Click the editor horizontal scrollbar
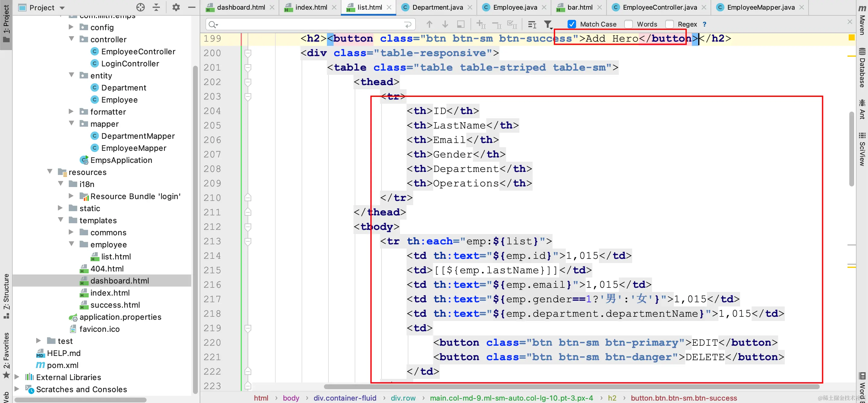Viewport: 868px width, 403px height. [572, 386]
